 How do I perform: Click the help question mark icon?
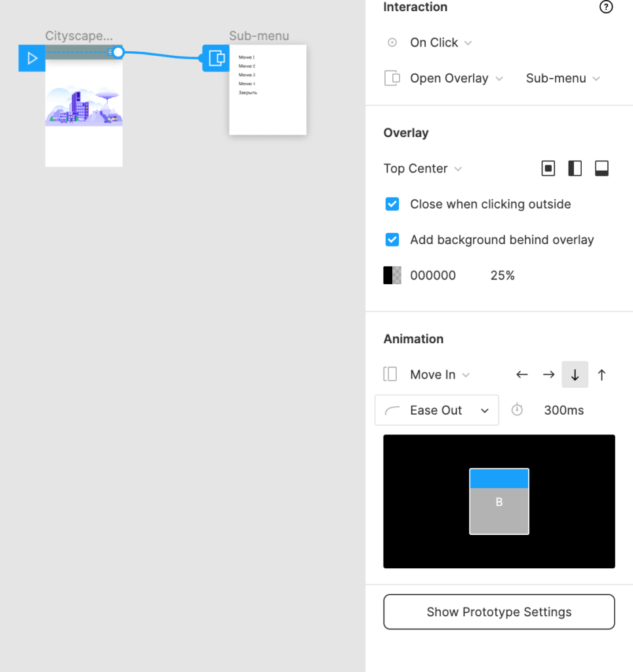tap(606, 7)
